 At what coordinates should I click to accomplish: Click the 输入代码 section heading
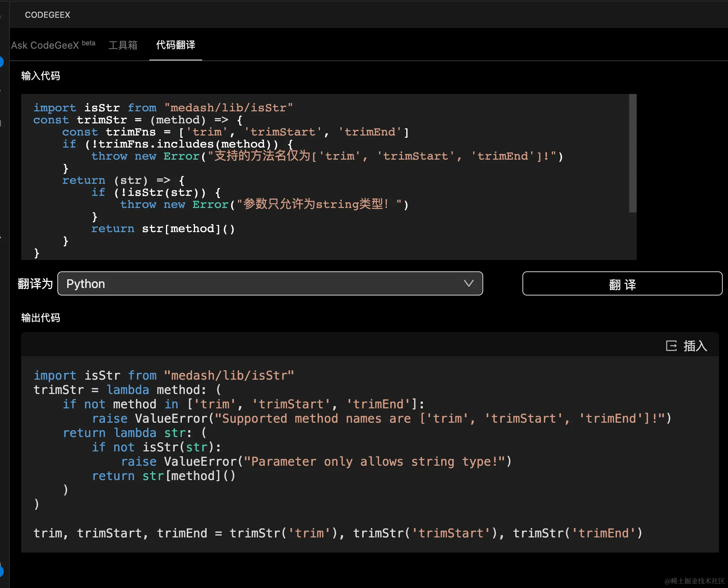click(x=41, y=76)
